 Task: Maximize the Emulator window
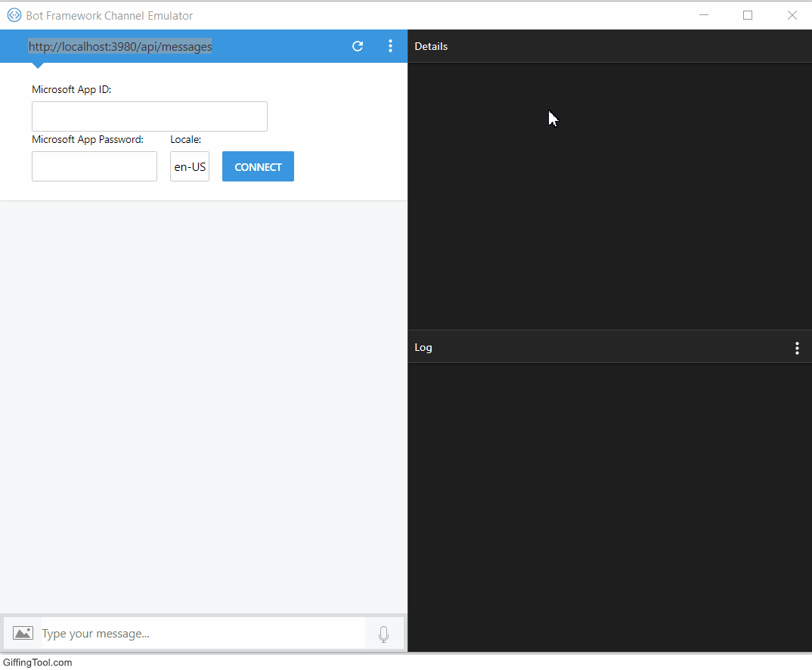pos(748,15)
